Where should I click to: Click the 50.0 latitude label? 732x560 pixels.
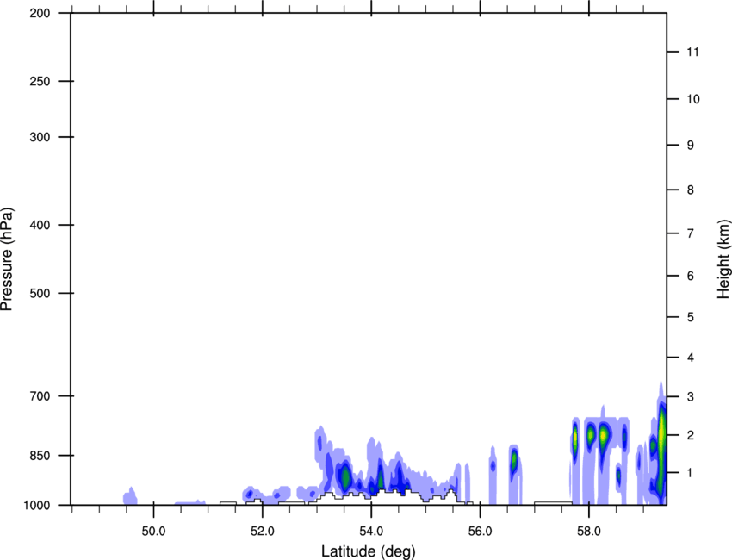(x=154, y=532)
